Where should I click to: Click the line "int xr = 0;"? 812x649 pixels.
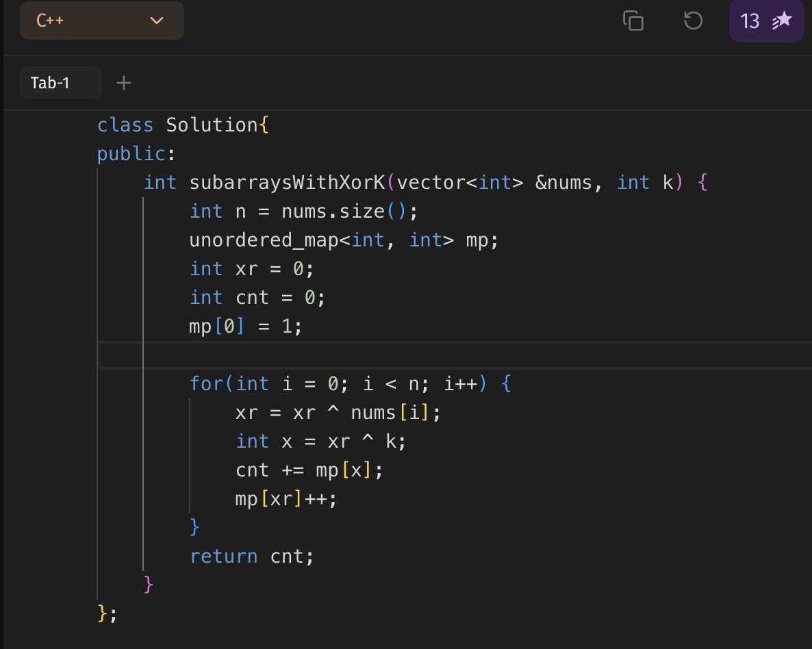pos(252,269)
